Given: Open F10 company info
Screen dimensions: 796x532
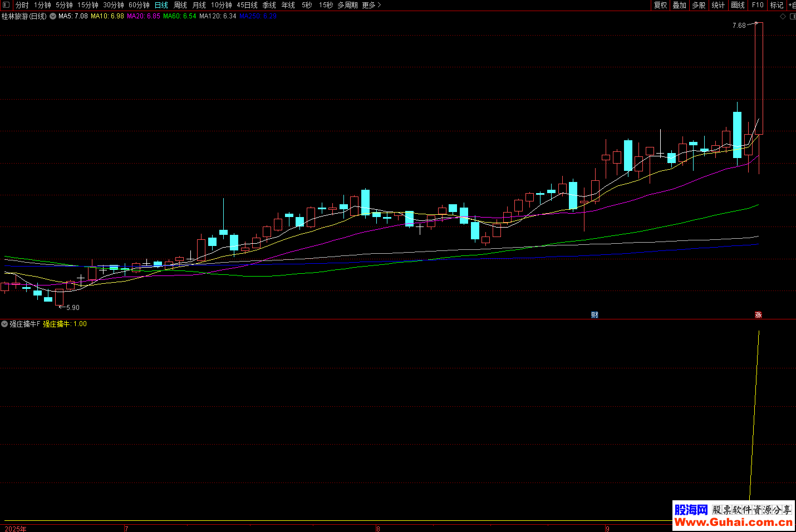Looking at the screenshot, I should coord(758,5).
